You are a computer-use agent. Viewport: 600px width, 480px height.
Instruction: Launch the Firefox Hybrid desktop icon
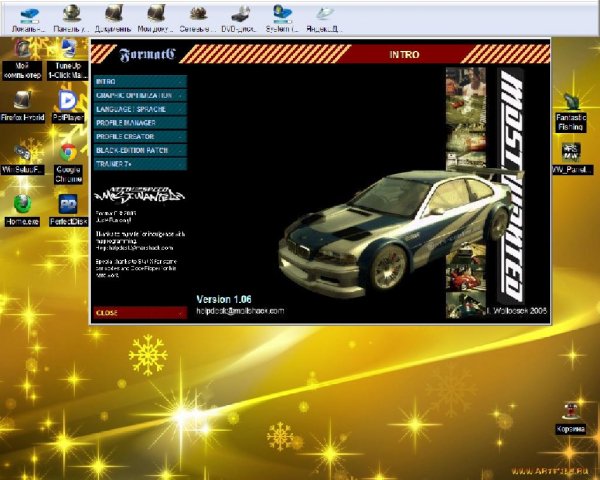[x=22, y=103]
